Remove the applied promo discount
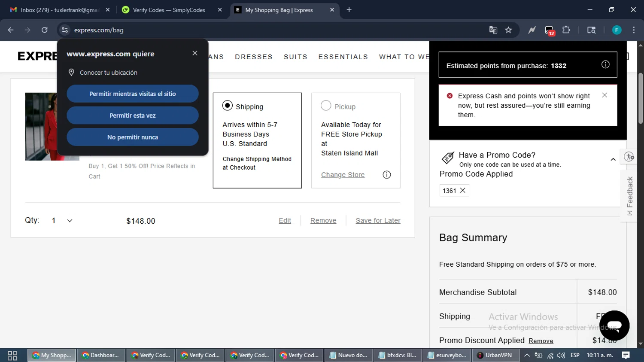 point(541,341)
